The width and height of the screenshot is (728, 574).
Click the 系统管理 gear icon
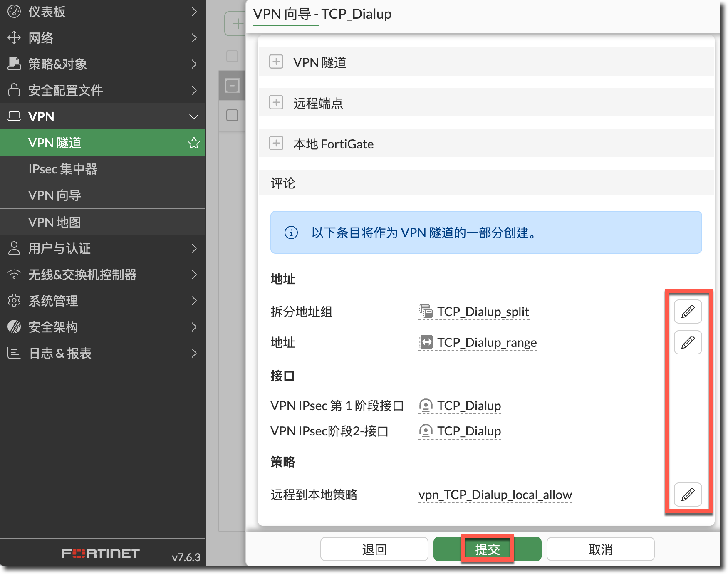tap(14, 301)
